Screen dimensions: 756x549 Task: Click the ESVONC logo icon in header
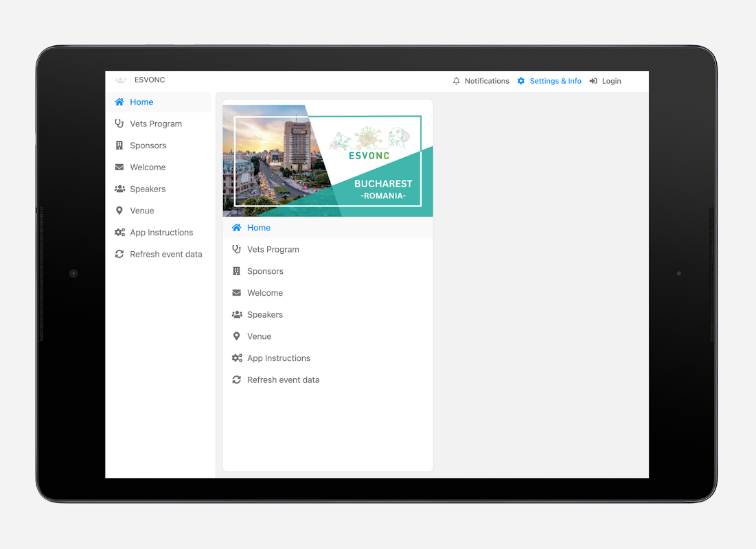121,80
